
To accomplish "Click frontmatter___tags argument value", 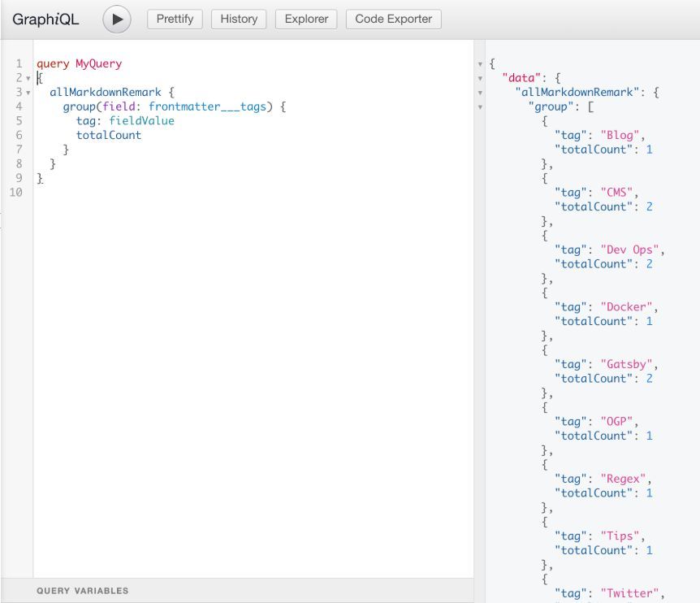I will [x=208, y=106].
